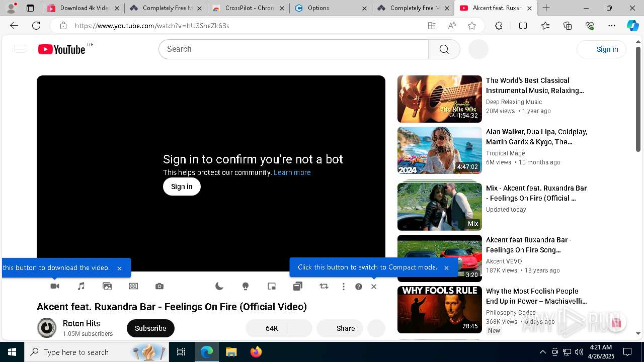
Task: Open tab actions menu icon
Action: [x=30, y=8]
